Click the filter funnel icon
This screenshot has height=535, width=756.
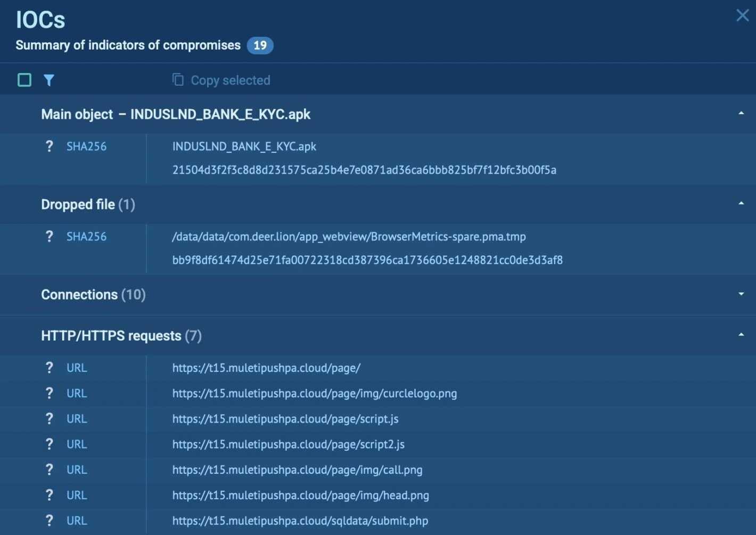pyautogui.click(x=49, y=80)
